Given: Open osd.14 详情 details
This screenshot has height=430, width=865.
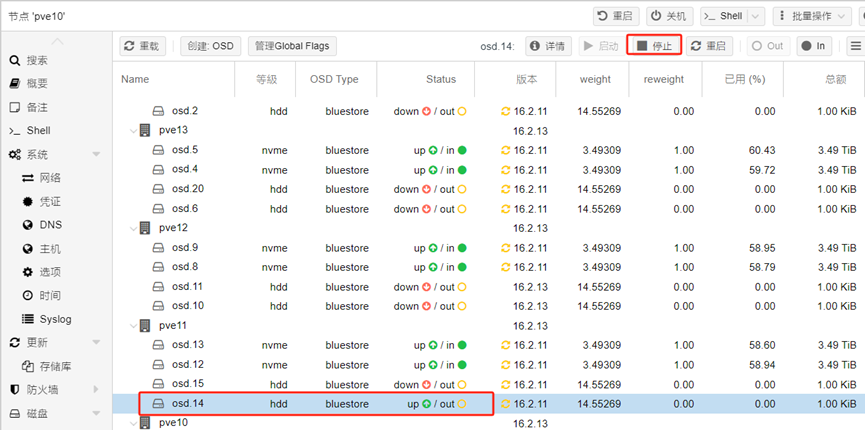Looking at the screenshot, I should click(548, 46).
